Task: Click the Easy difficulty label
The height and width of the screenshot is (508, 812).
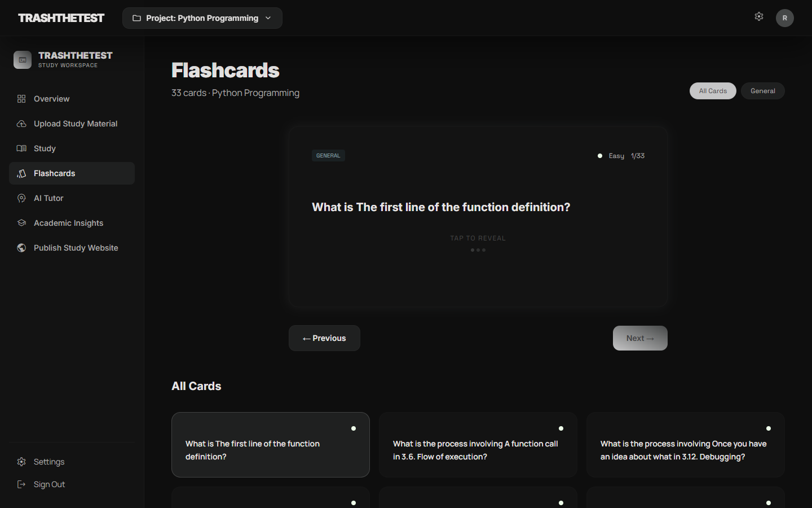Action: tap(616, 156)
